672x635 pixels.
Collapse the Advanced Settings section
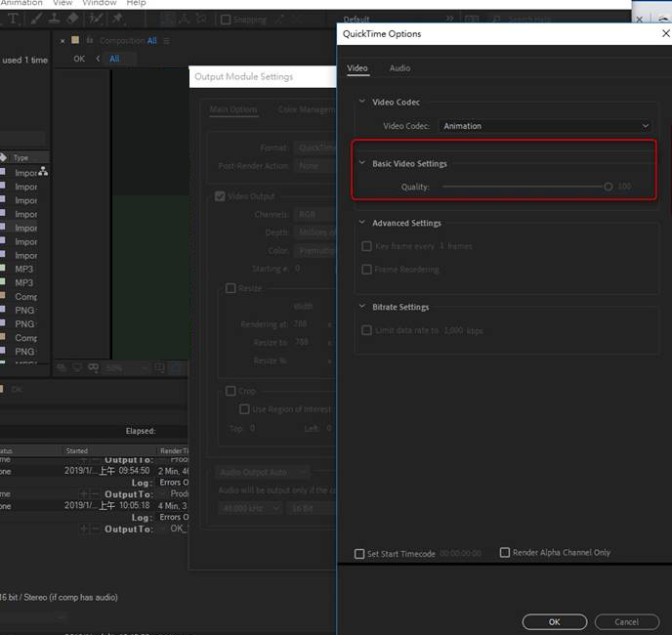point(362,222)
